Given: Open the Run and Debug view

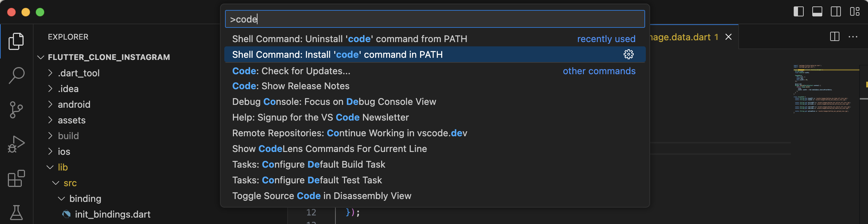Looking at the screenshot, I should 16,144.
